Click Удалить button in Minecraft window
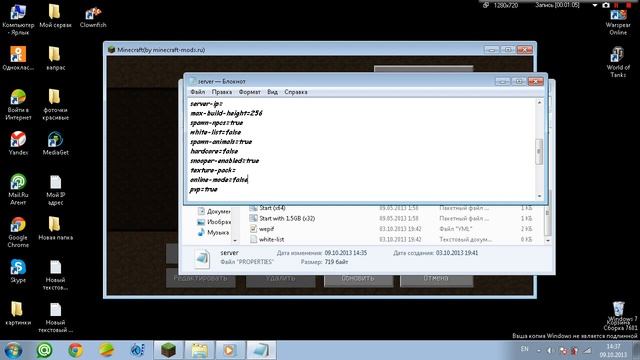The height and width of the screenshot is (360, 640). pos(280,278)
